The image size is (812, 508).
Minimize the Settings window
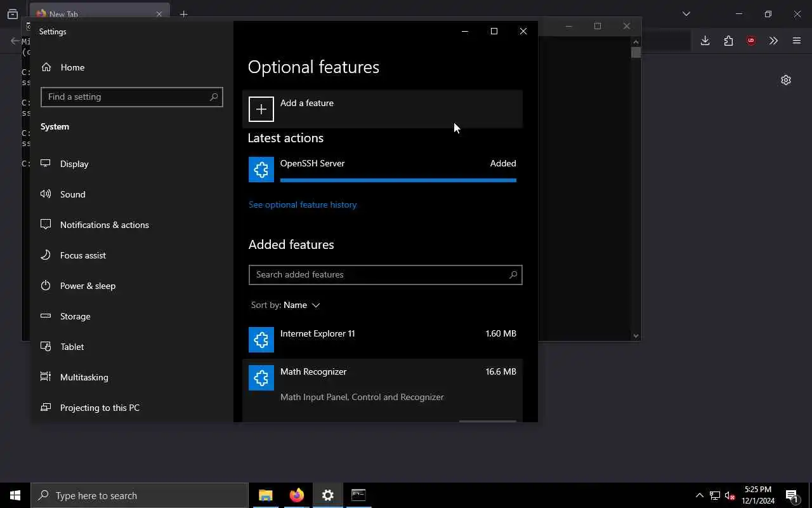click(465, 31)
